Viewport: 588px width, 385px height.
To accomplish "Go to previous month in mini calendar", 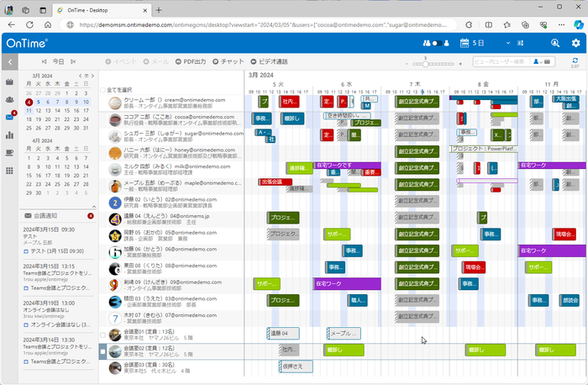I will click(81, 76).
